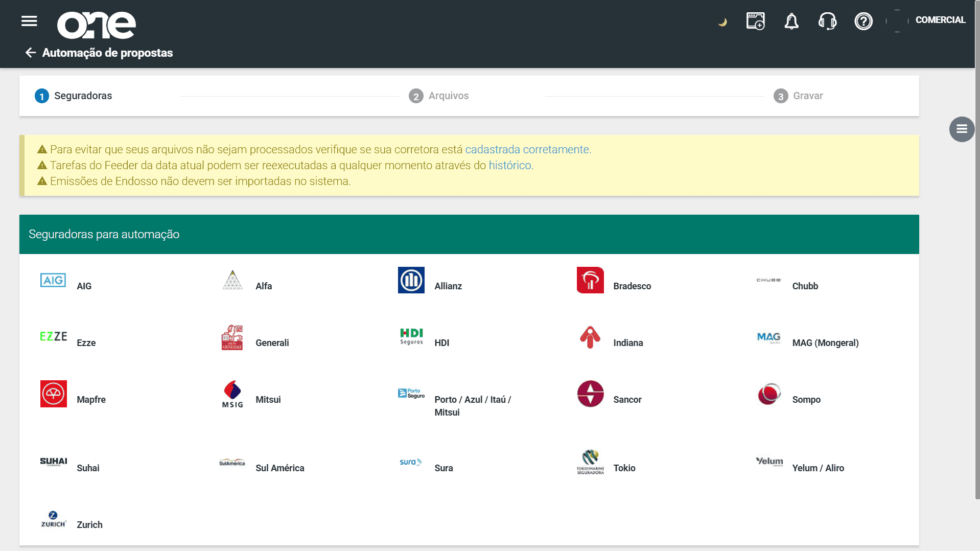Select the Indiana insurer label

628,343
